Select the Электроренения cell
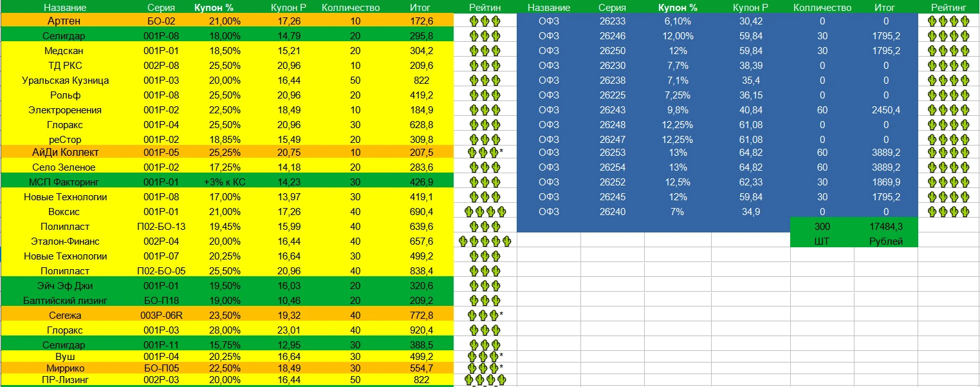 [x=64, y=110]
